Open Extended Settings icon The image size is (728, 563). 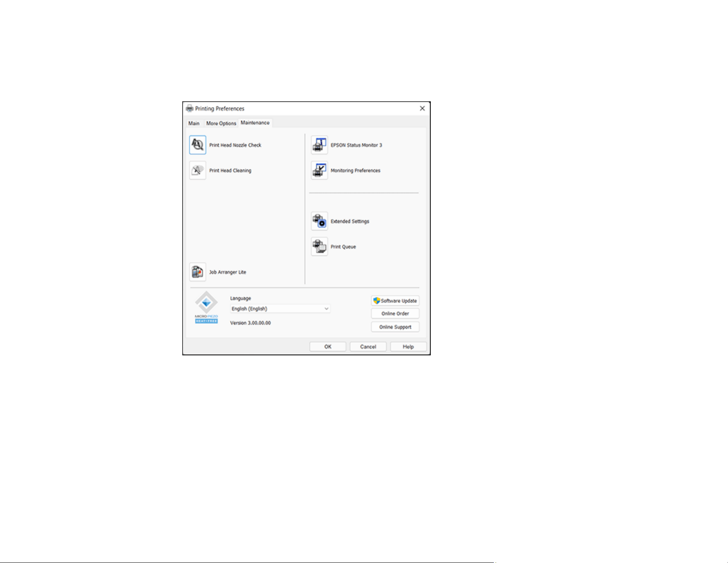point(319,221)
